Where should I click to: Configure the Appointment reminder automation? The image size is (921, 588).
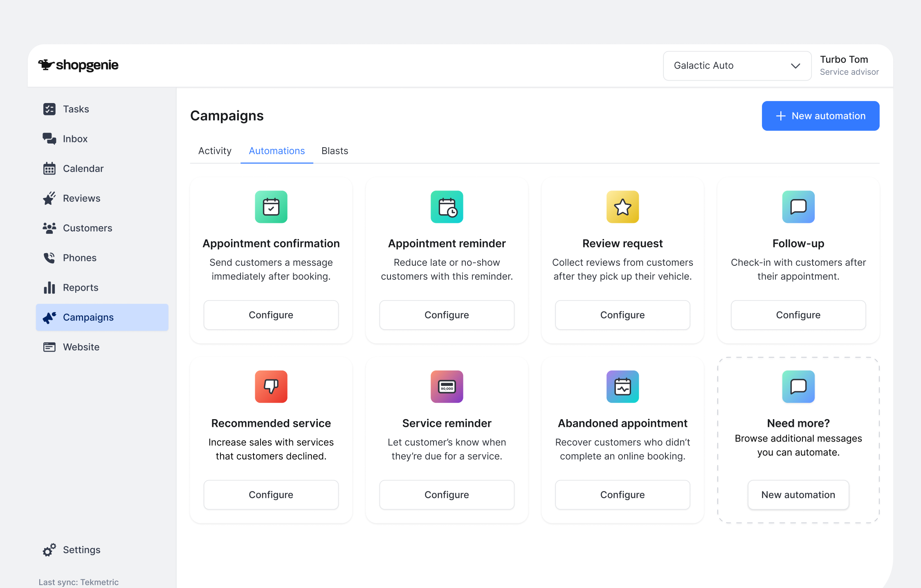click(447, 315)
